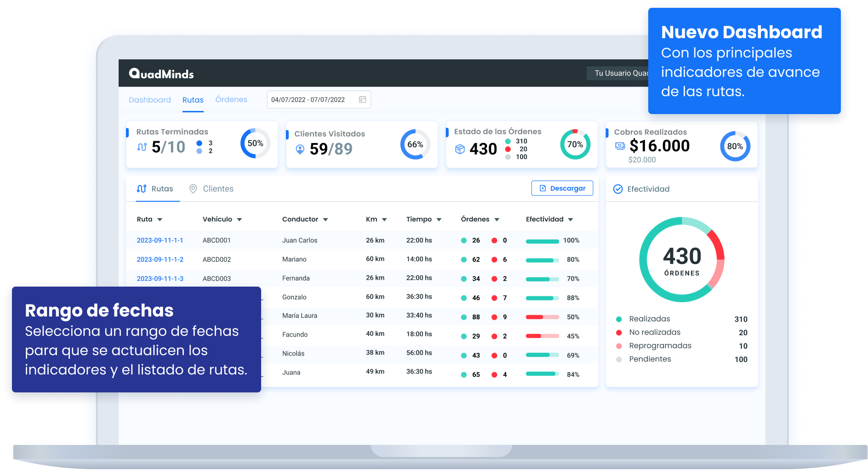Click the package box icon beside 430
The width and height of the screenshot is (868, 472).
pos(460,149)
